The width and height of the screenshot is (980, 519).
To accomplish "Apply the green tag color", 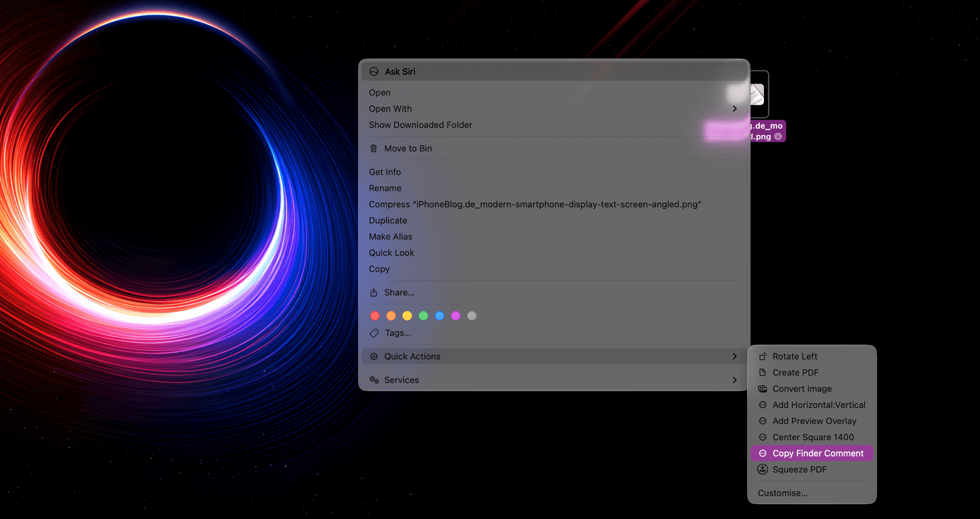I will 423,316.
